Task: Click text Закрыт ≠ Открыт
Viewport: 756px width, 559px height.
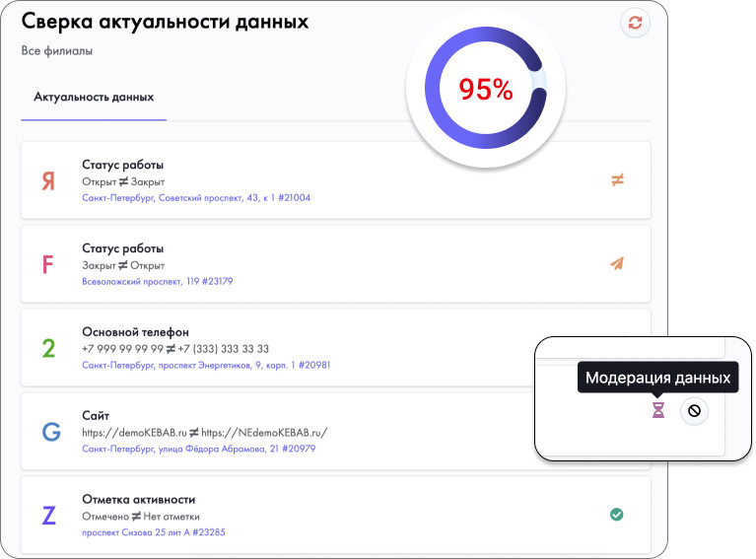Action: (x=123, y=266)
